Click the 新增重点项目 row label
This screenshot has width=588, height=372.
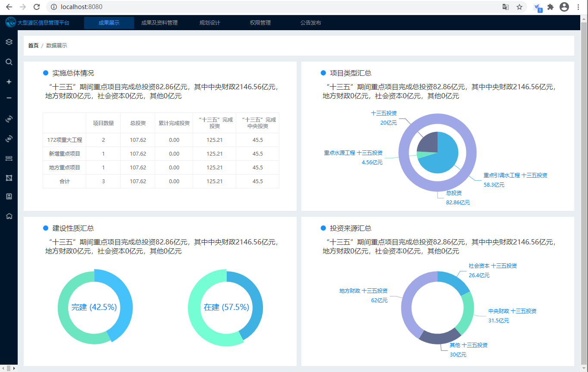[65, 154]
